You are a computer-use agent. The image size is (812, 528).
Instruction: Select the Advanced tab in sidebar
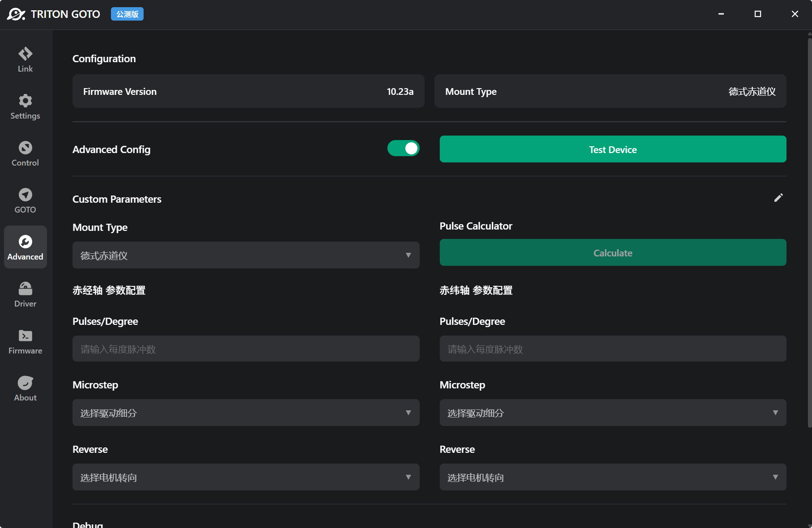click(25, 247)
